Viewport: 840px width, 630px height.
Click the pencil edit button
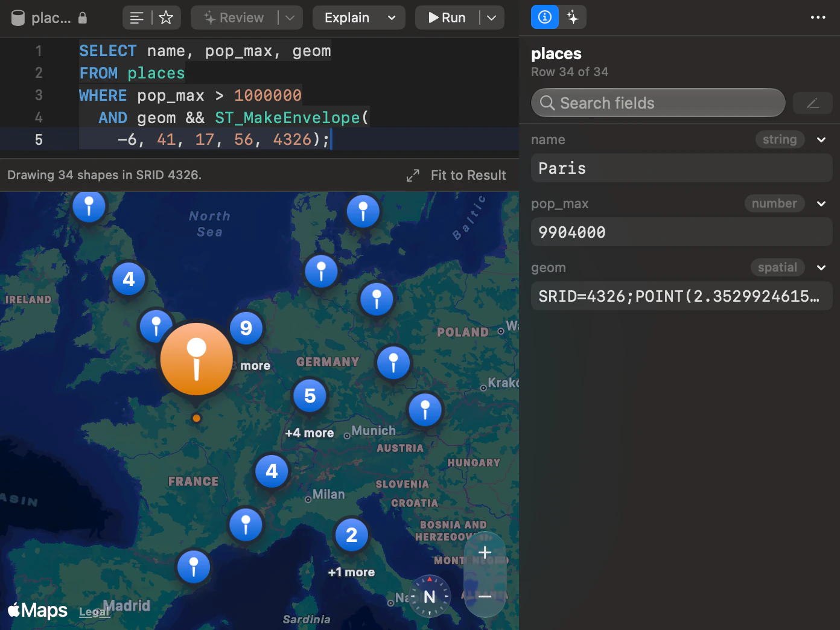[813, 103]
